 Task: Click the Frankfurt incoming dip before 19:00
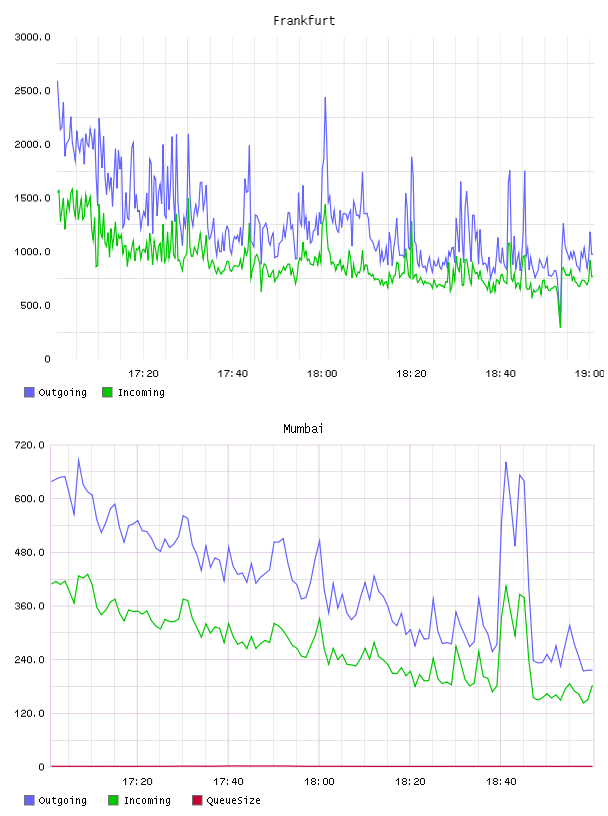[560, 326]
